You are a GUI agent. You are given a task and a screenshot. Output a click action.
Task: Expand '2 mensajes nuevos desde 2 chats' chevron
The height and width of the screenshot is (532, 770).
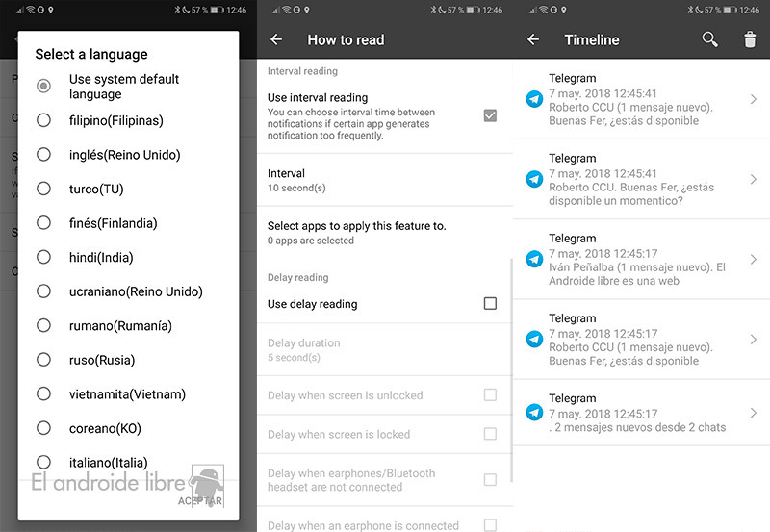coord(754,413)
